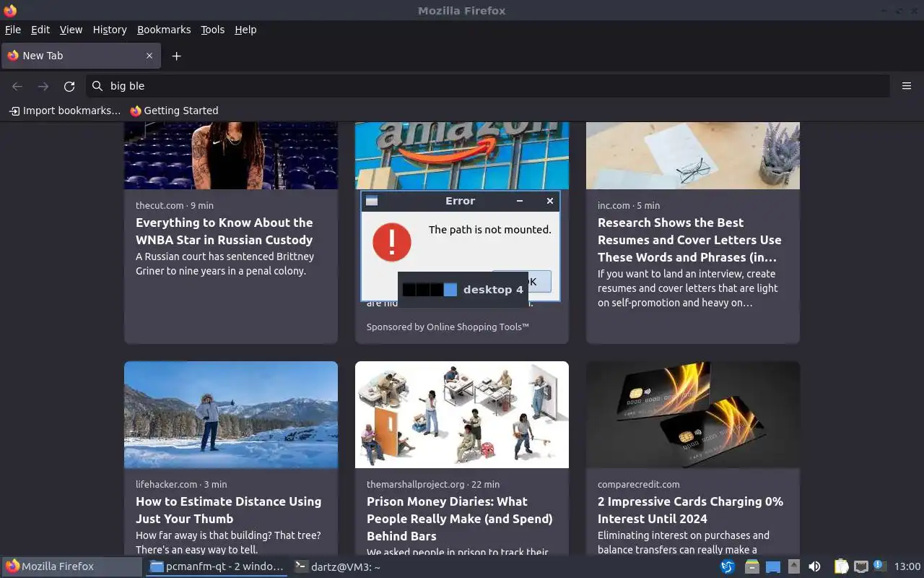Focus the address bar containing 'big ble'

pyautogui.click(x=487, y=86)
